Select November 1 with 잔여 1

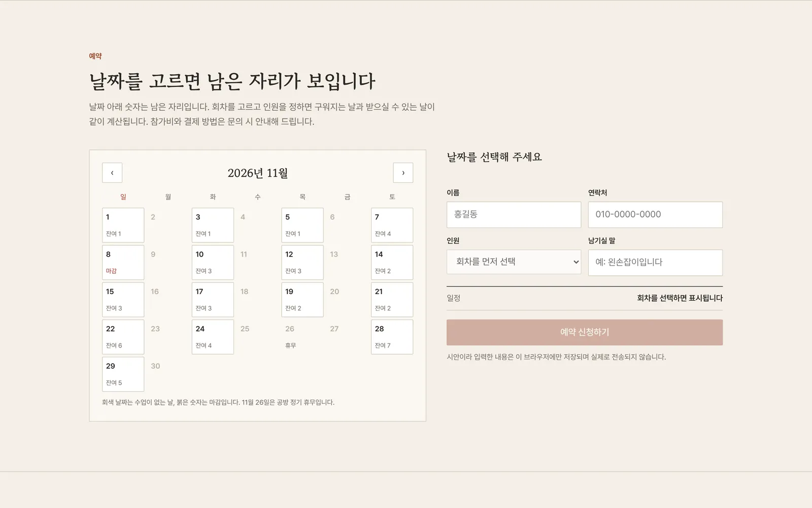(x=123, y=225)
